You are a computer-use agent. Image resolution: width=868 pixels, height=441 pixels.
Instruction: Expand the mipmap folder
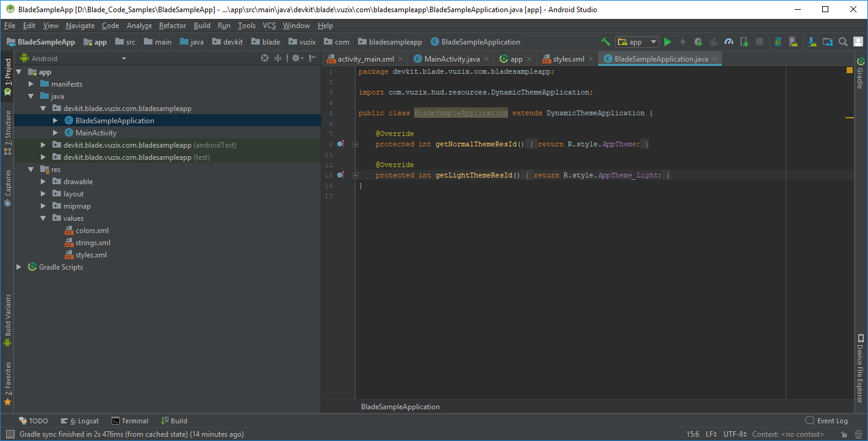tap(43, 206)
